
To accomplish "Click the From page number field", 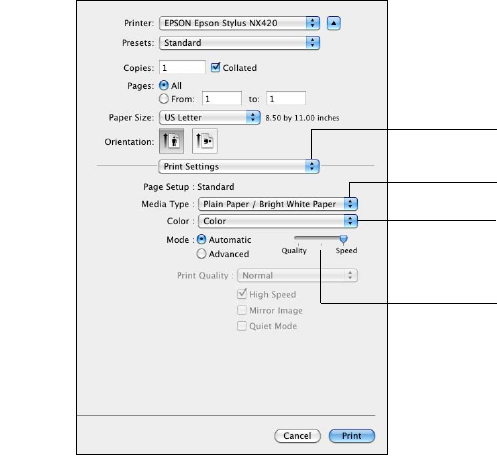I will click(x=222, y=99).
